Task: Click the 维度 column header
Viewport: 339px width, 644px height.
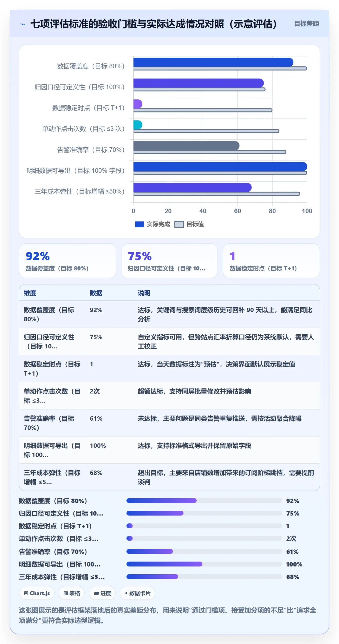Action: (30, 293)
